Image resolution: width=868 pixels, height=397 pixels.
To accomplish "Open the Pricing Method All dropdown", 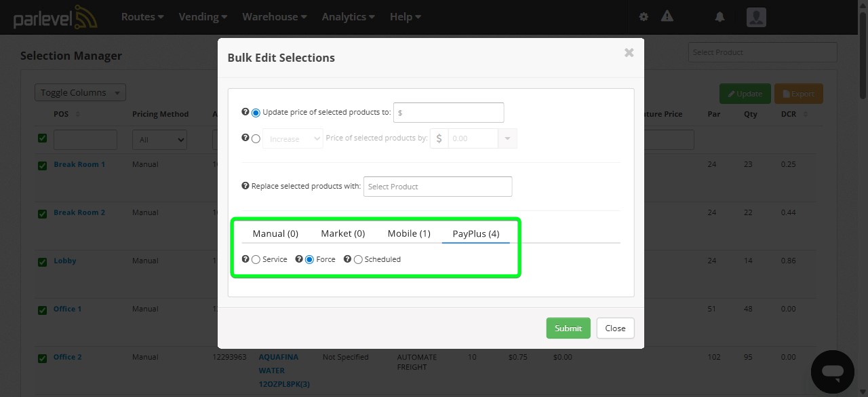I will pyautogui.click(x=159, y=139).
